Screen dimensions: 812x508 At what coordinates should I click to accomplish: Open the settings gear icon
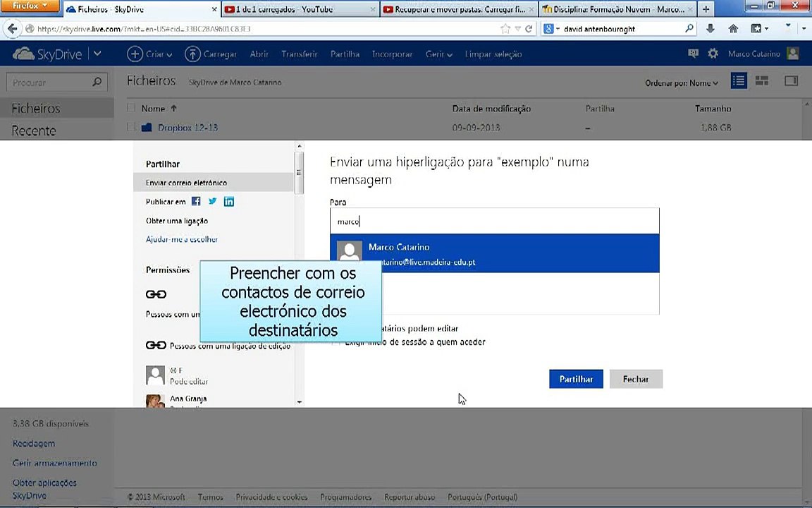(713, 53)
